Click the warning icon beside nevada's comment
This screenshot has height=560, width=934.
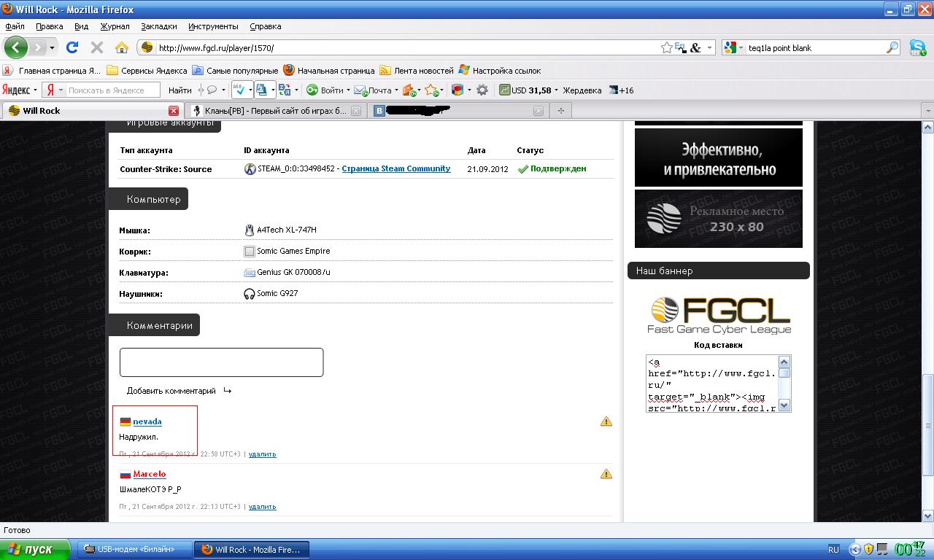pos(606,421)
